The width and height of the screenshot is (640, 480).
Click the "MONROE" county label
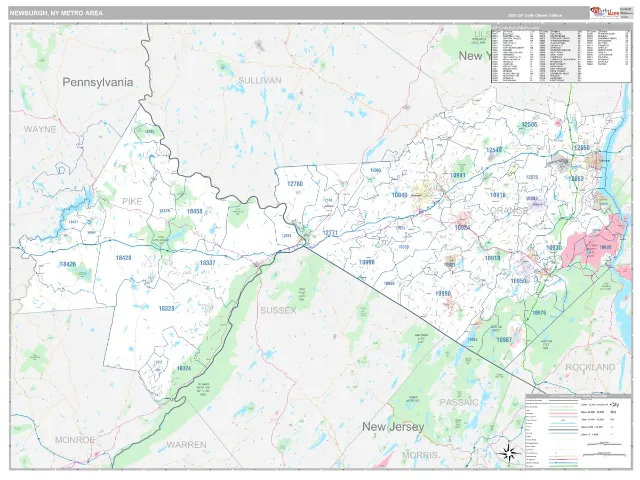point(75,440)
